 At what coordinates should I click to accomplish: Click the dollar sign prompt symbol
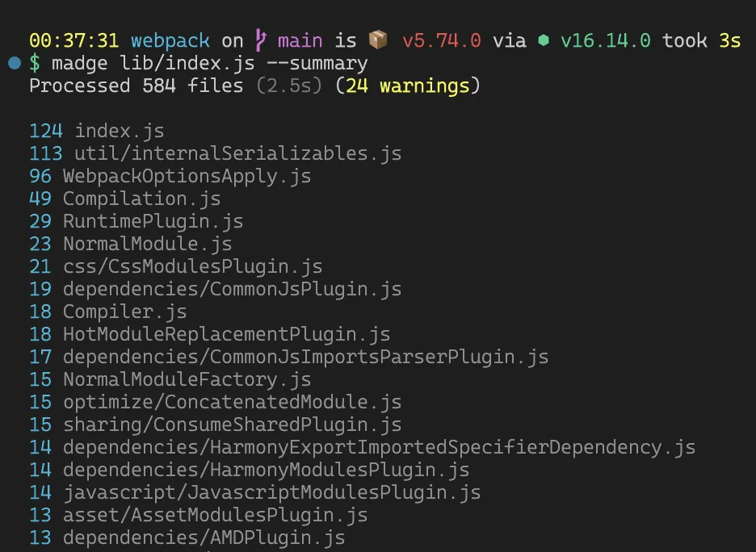click(35, 64)
